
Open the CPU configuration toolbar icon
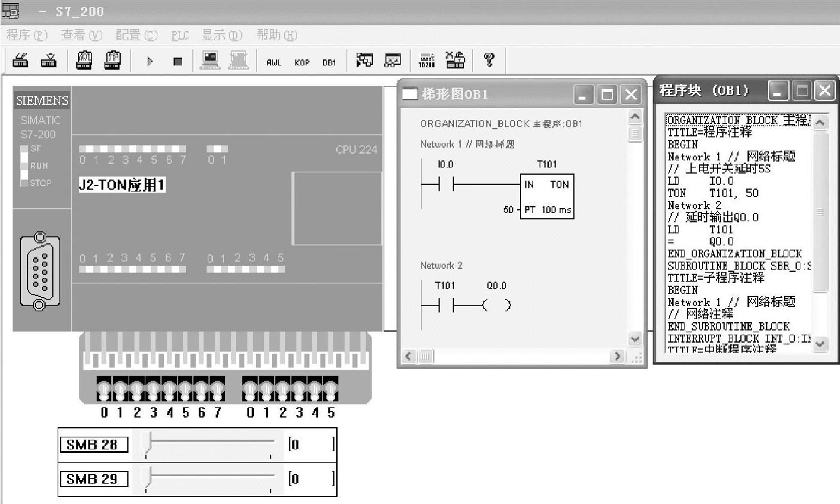tap(455, 60)
